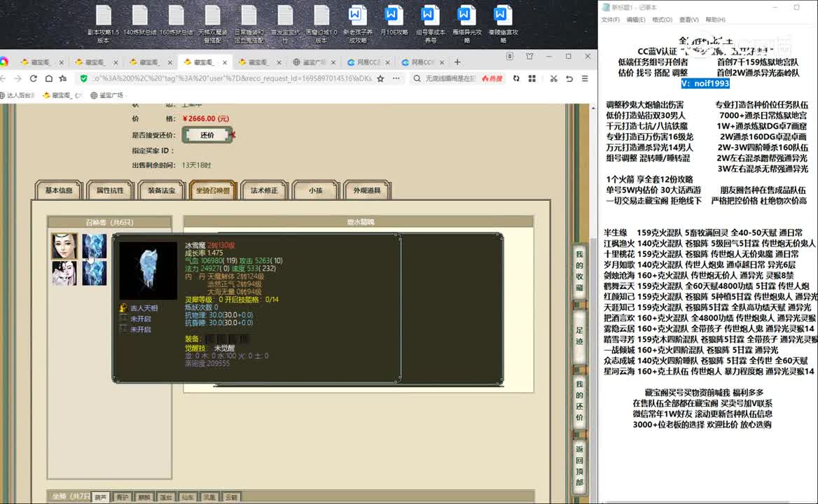Open desktop document 新老孩子养成攻略
Viewport: 818px width, 504px height.
(358, 24)
